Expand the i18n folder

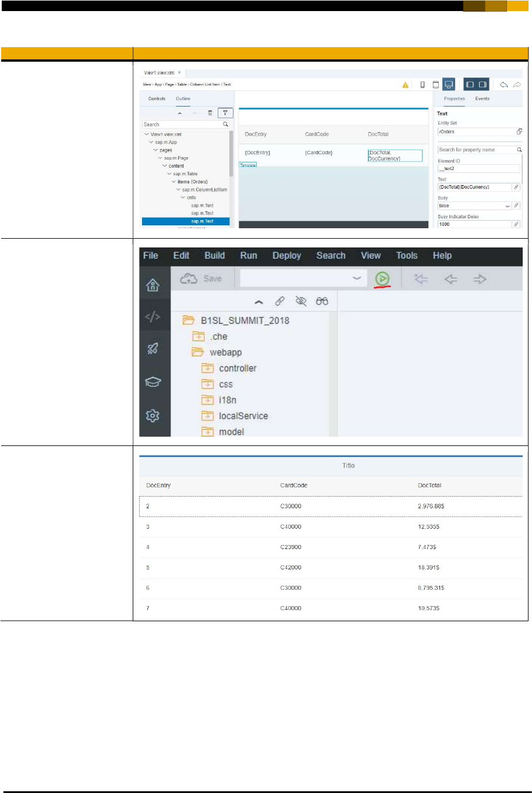[x=208, y=400]
